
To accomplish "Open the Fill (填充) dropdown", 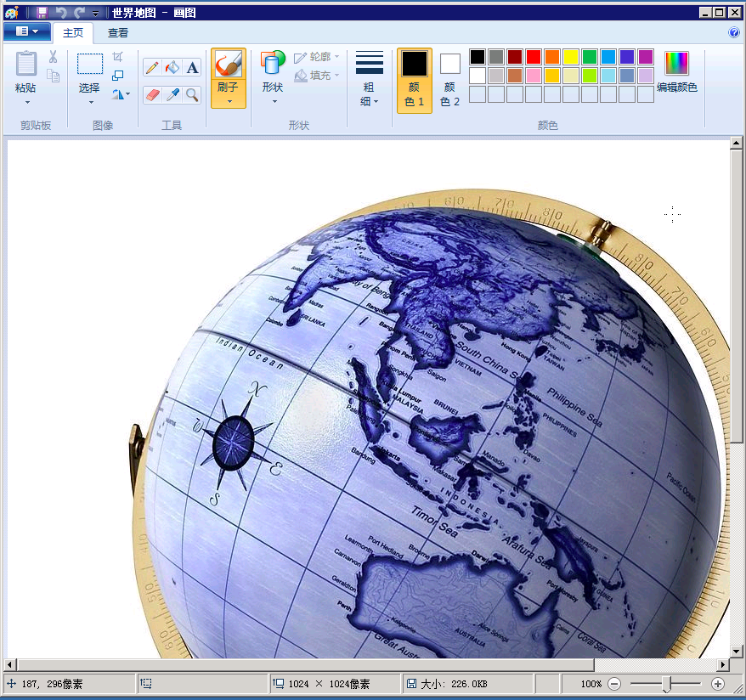I will 316,75.
